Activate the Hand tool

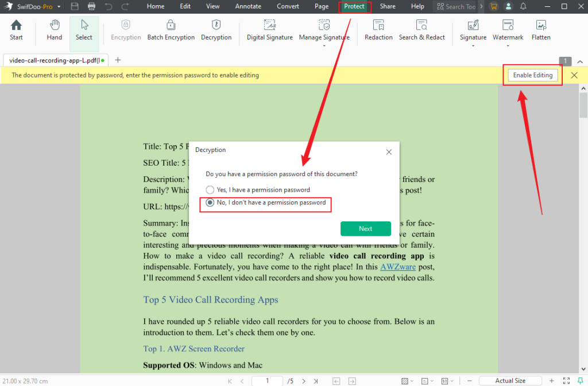pos(54,29)
